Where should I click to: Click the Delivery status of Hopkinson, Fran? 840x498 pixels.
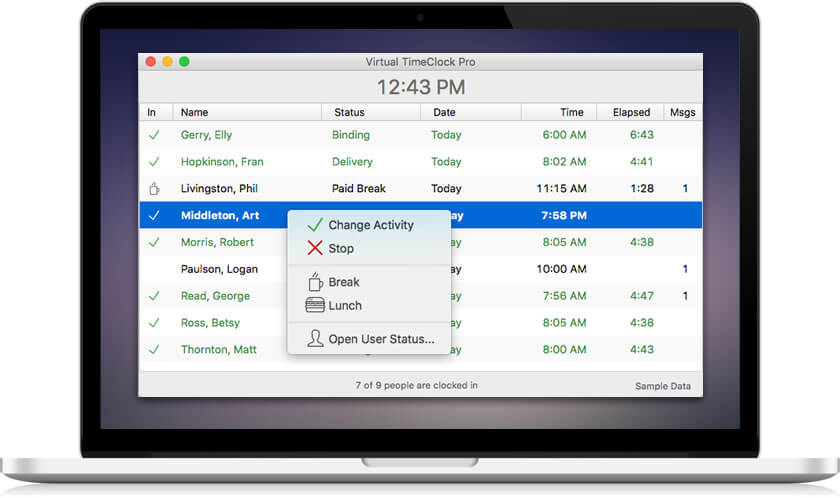point(352,162)
